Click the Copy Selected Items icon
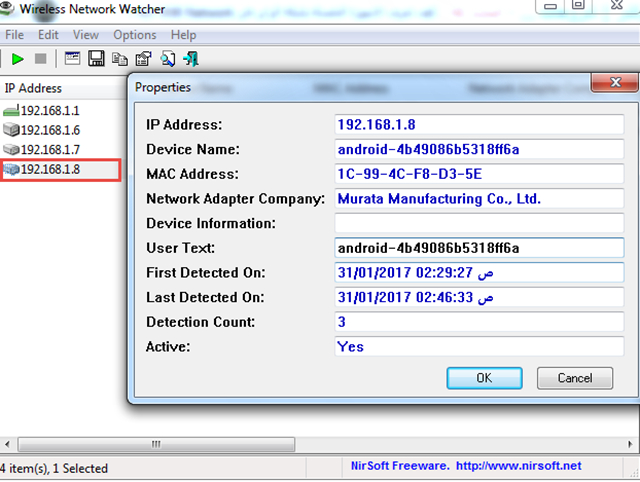 119,59
